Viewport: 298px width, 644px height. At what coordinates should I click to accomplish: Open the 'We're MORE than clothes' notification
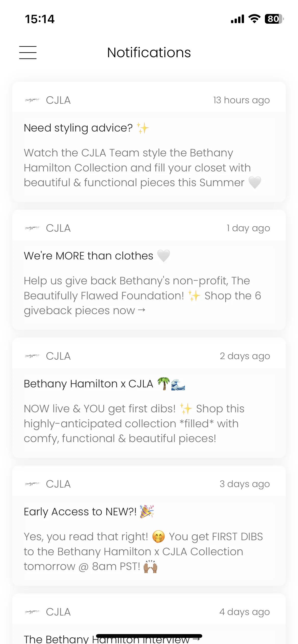point(149,270)
